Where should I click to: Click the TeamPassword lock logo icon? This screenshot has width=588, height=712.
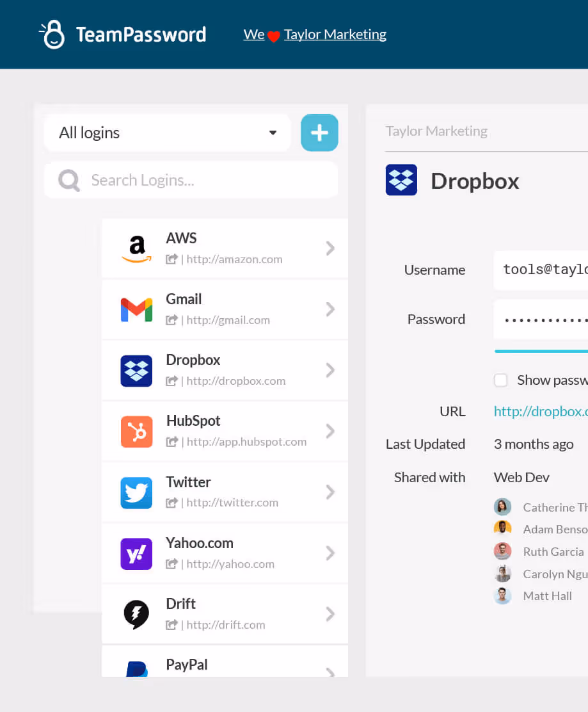coord(52,34)
